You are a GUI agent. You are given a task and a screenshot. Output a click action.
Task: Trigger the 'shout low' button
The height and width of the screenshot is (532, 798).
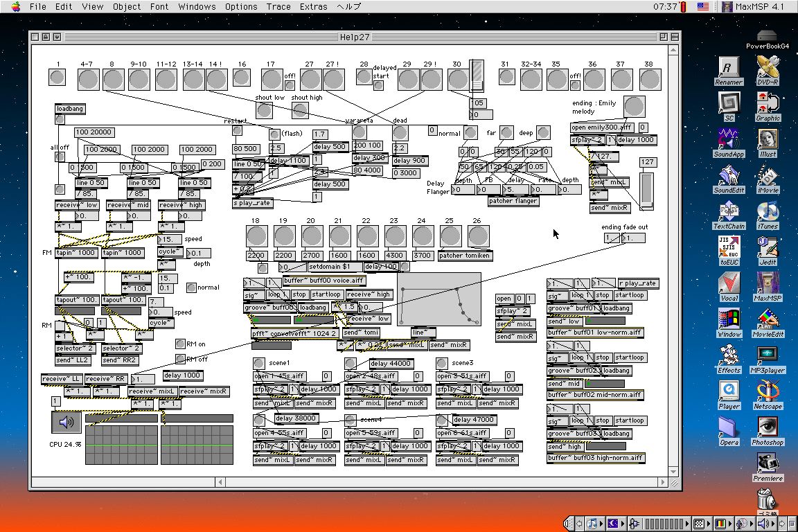[x=264, y=110]
